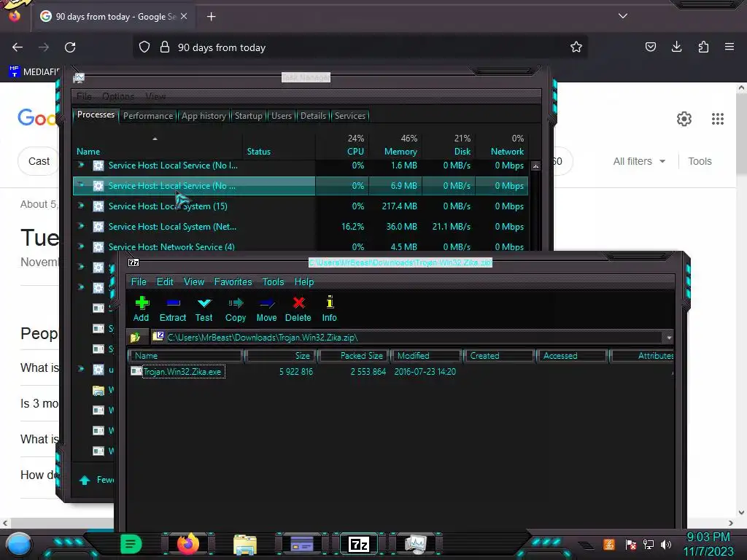Click the Task Manager scrollbar up arrow

coord(536,166)
